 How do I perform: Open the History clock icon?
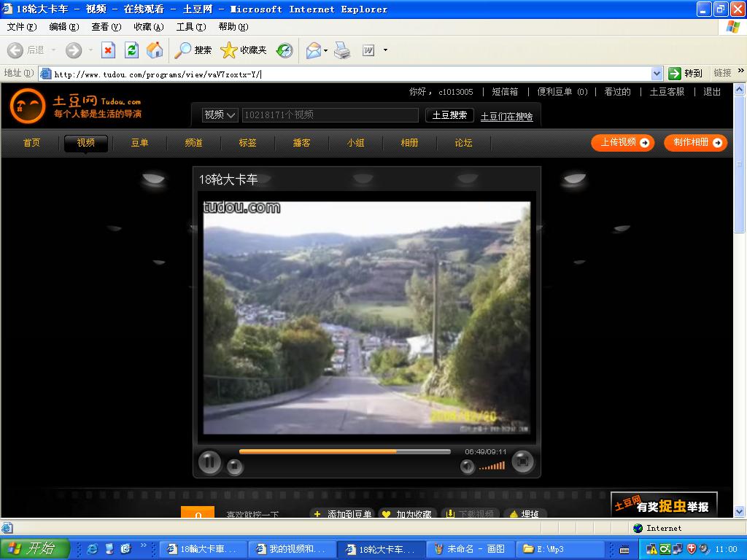[x=285, y=50]
